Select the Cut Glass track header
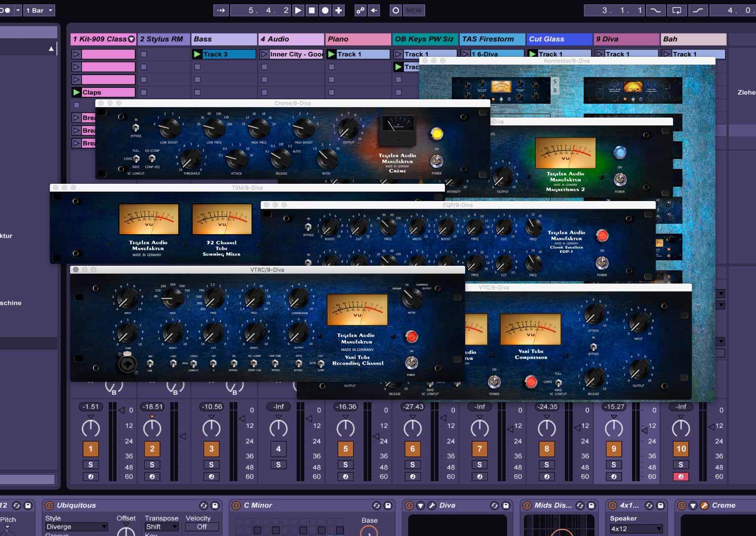 (x=559, y=39)
